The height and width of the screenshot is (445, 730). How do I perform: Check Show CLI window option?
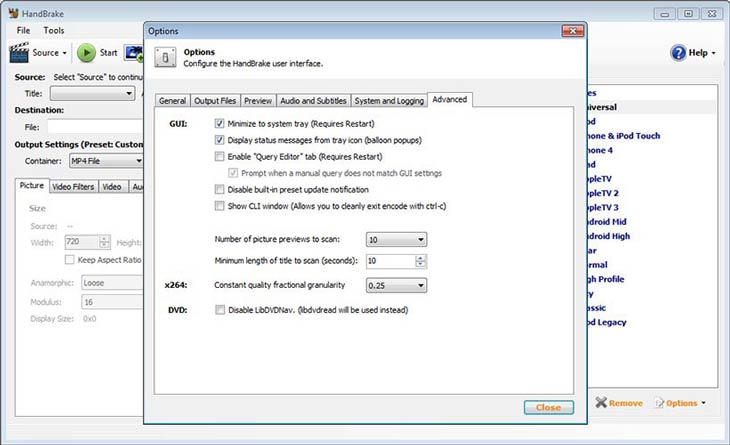pos(219,206)
